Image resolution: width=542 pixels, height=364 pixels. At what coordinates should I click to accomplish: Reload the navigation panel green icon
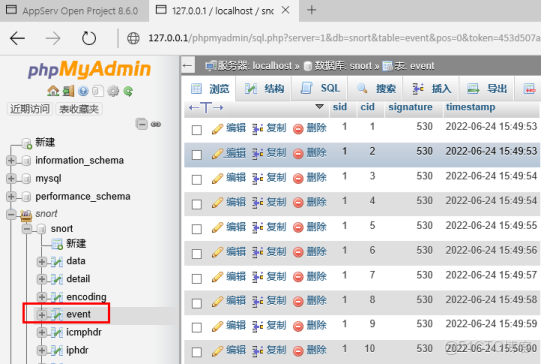click(128, 91)
